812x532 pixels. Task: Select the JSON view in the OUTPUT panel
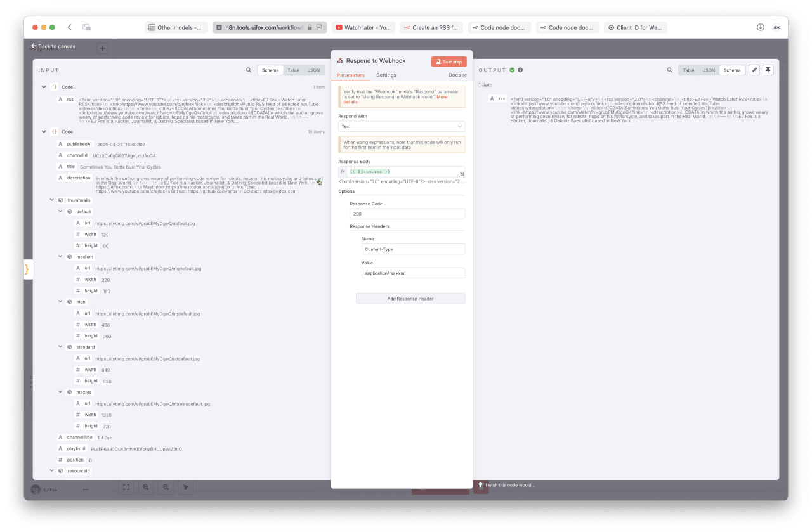(x=709, y=70)
